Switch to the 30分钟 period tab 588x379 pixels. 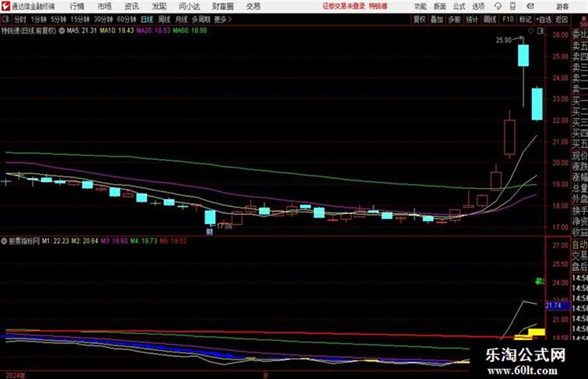(x=103, y=19)
